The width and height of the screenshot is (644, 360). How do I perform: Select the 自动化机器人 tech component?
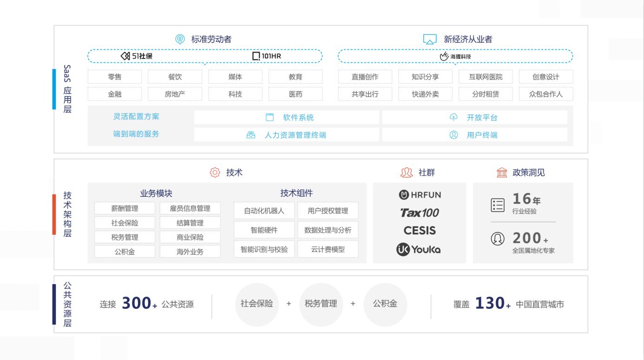point(264,211)
